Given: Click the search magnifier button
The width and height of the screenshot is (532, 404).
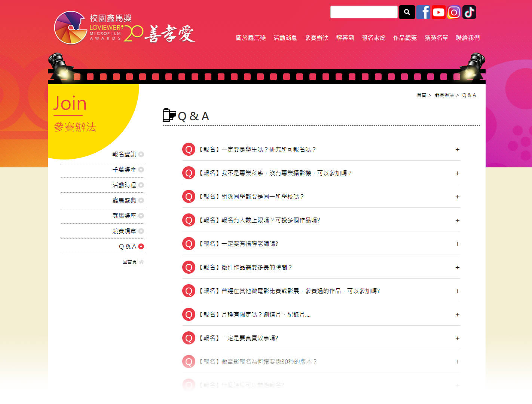Looking at the screenshot, I should tap(407, 12).
